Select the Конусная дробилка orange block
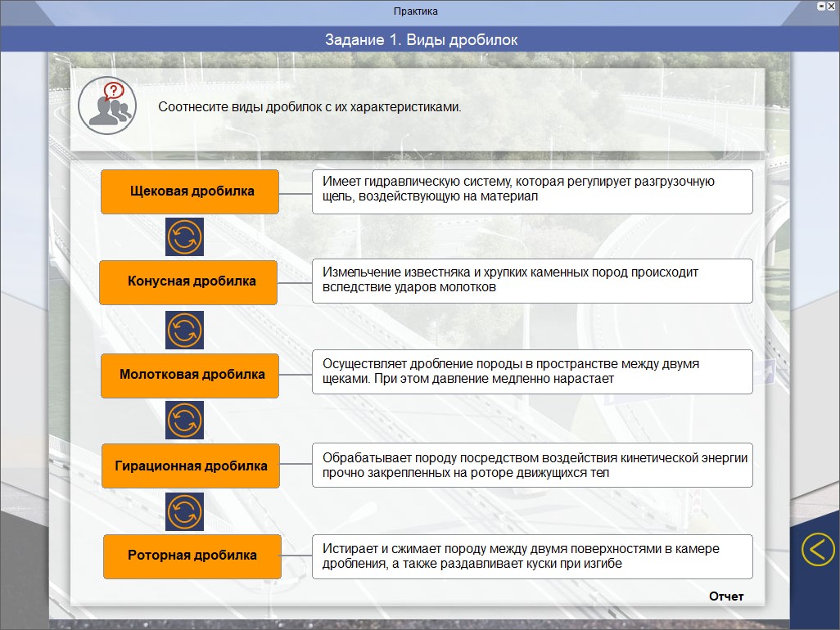The height and width of the screenshot is (630, 840). pyautogui.click(x=190, y=281)
